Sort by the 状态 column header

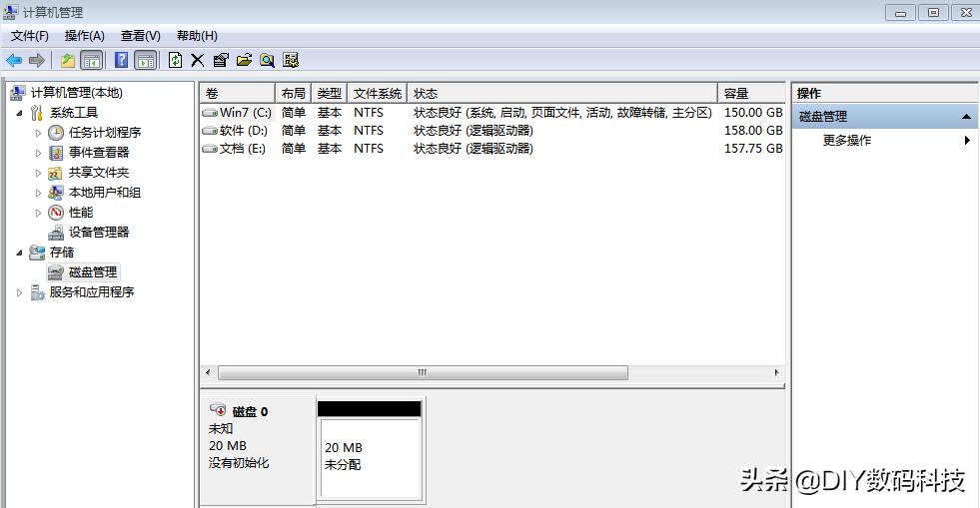click(x=561, y=93)
